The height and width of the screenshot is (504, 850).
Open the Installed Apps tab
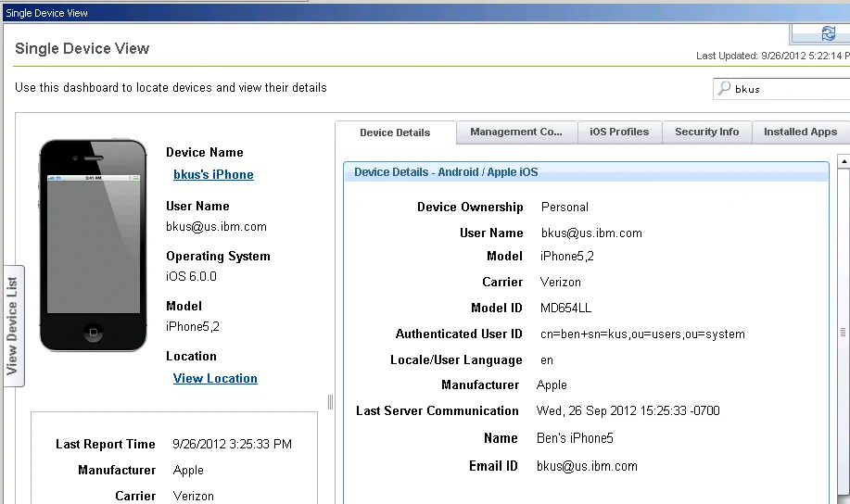click(800, 132)
